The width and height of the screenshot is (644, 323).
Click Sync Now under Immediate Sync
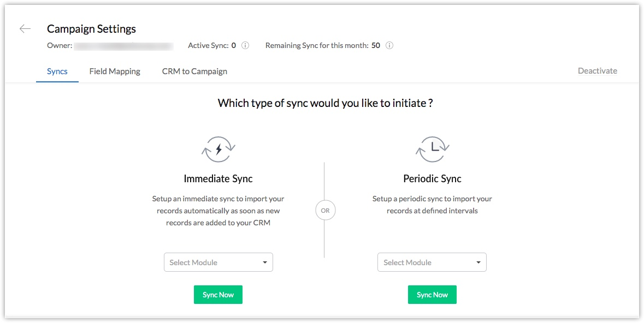[218, 295]
